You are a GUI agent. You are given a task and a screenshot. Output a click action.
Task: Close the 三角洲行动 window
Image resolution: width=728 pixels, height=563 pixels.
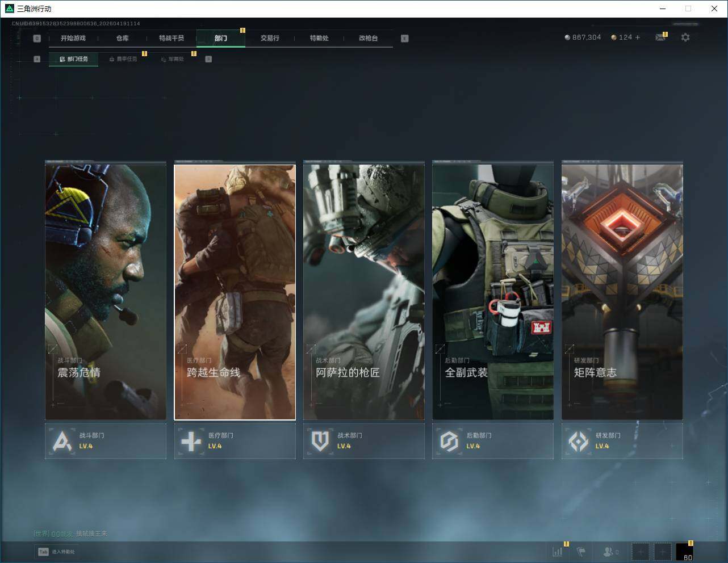point(714,9)
